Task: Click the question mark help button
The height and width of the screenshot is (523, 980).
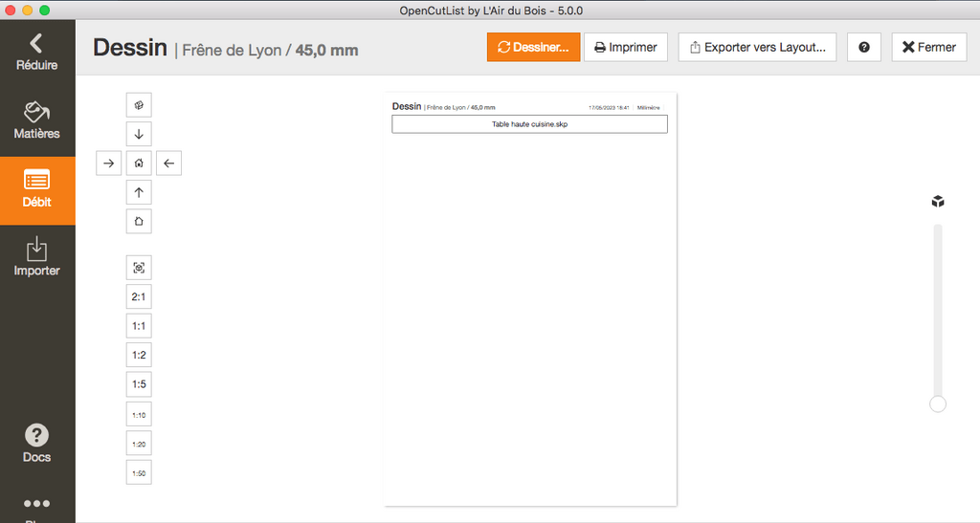Action: click(x=864, y=47)
